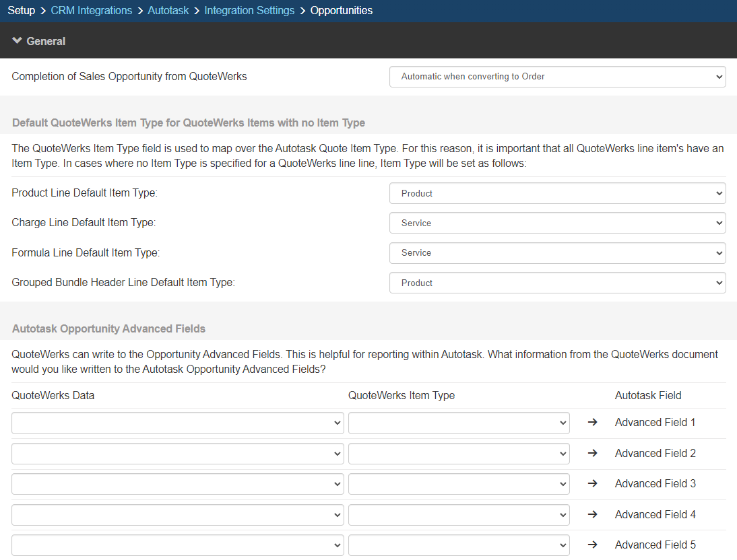Collapse the General section chevron
Viewport: 737px width, 560px height.
coord(18,41)
